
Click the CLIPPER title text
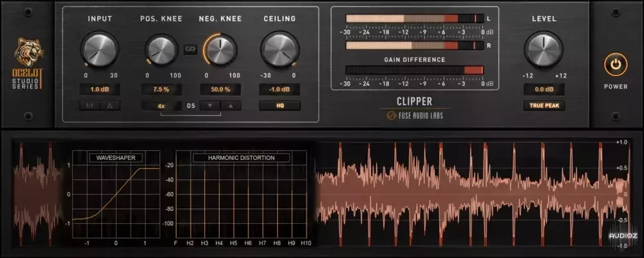coord(414,101)
